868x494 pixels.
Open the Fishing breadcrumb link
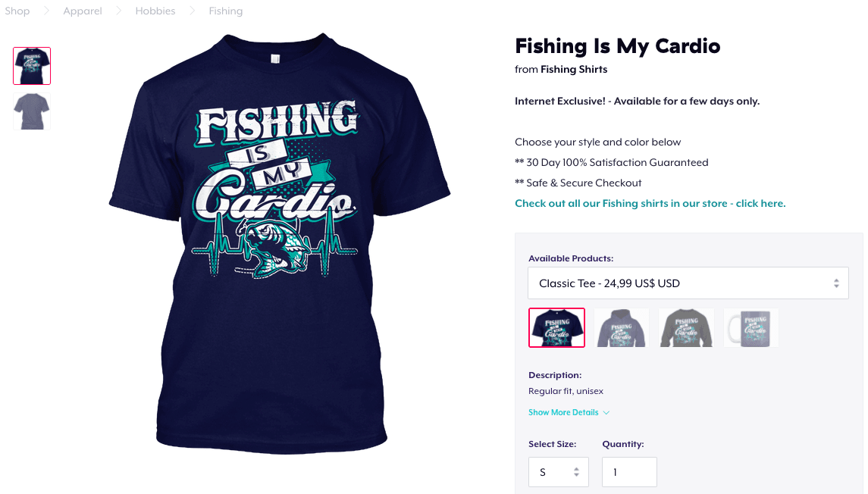[x=225, y=11]
